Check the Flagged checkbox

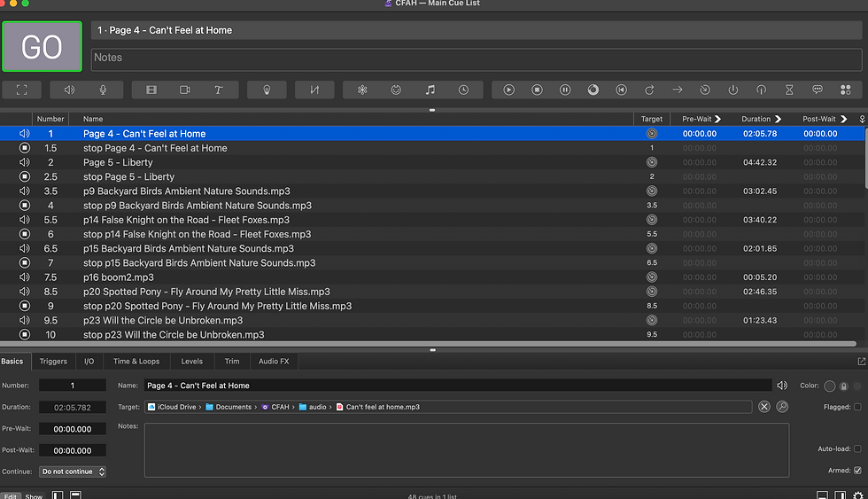click(857, 407)
